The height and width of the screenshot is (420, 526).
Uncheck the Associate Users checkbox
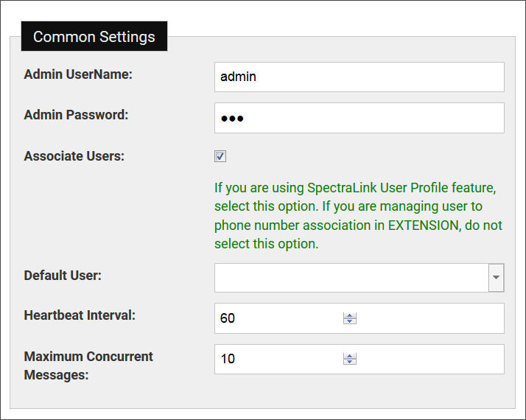(x=220, y=156)
